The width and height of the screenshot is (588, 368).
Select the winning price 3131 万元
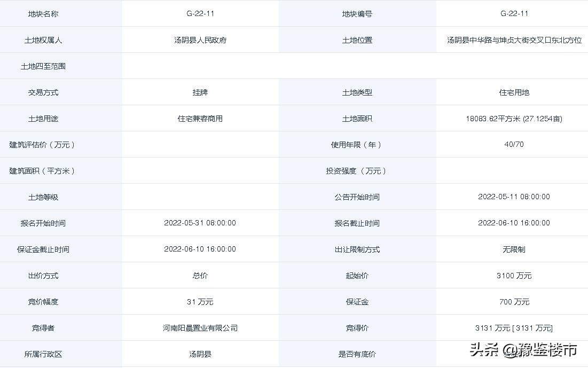click(x=514, y=327)
